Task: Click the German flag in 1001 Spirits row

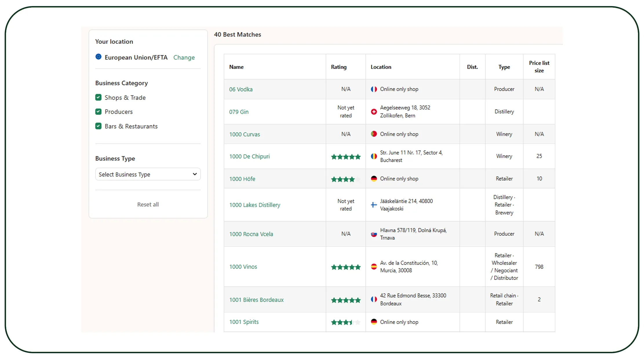Action: [374, 322]
